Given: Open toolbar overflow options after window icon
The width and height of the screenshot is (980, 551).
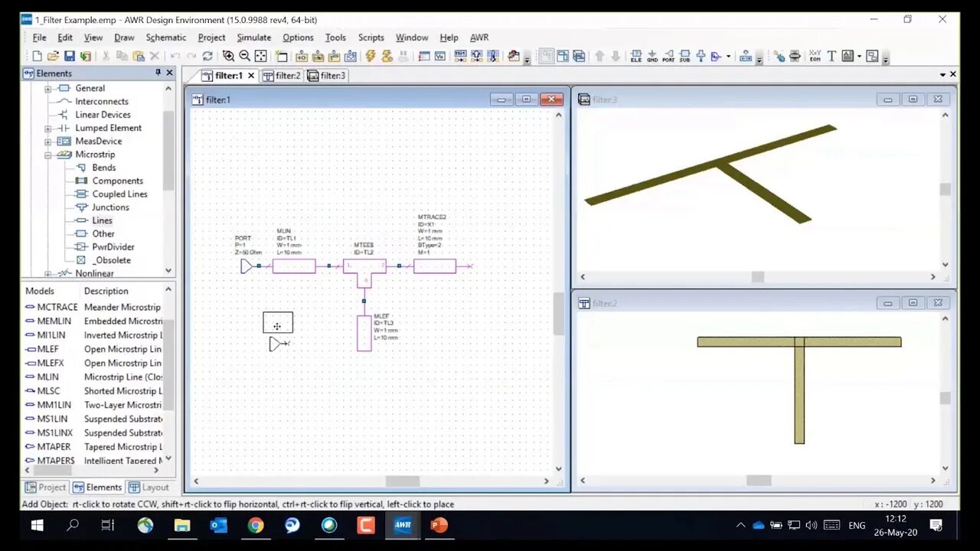Looking at the screenshot, I should [886, 58].
